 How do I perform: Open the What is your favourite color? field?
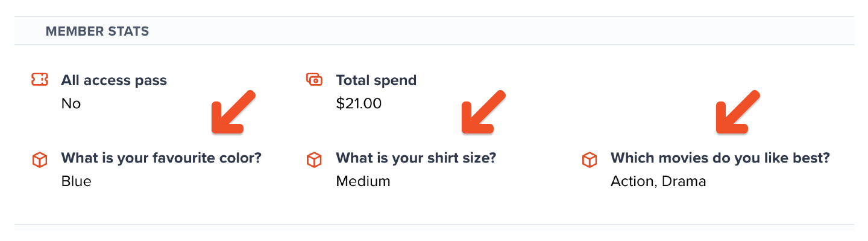162,158
